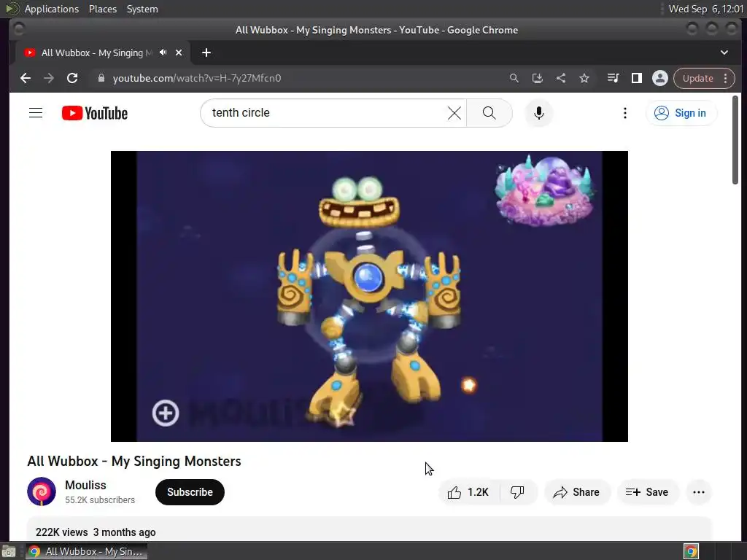Click the plus circle overlay in video

click(166, 413)
